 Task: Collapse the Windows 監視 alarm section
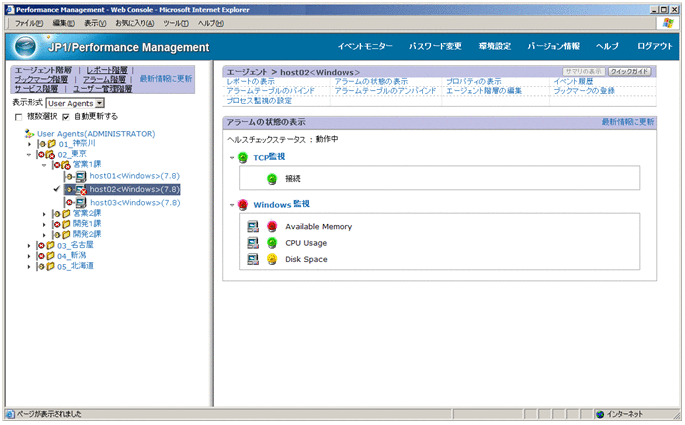(x=232, y=205)
